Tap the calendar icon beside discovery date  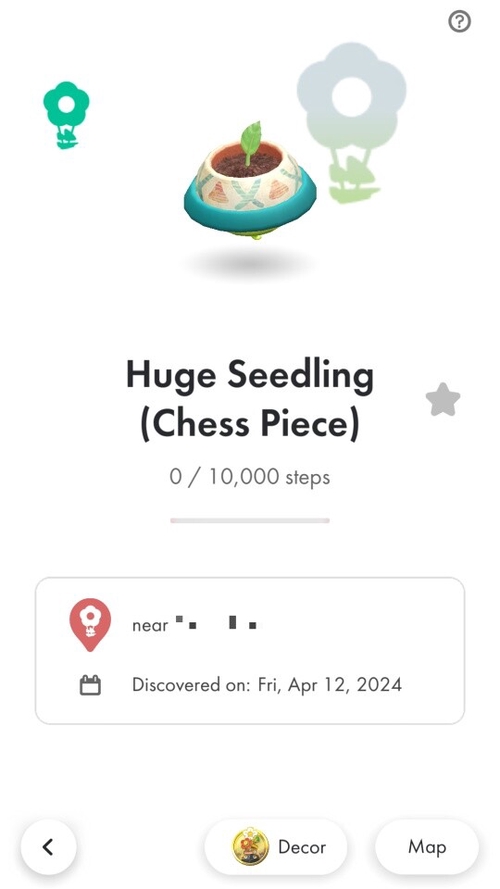(x=90, y=685)
